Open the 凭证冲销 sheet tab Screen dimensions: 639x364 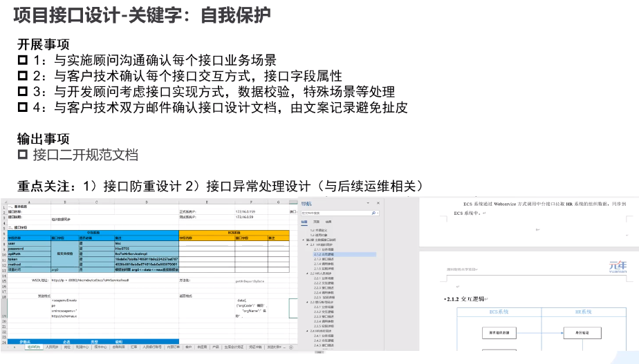pos(255,347)
